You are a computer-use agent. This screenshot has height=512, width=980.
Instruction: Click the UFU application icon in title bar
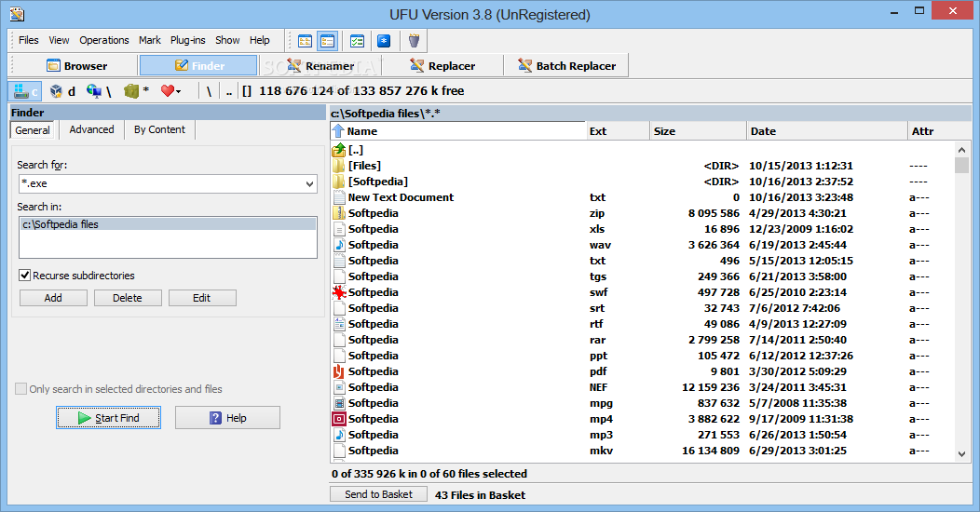click(18, 14)
